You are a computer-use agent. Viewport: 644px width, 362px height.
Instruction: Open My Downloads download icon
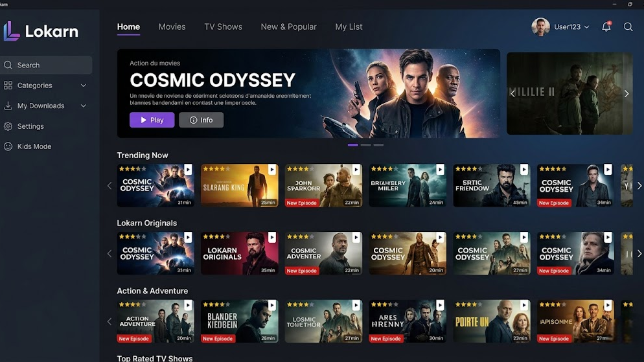tap(8, 106)
